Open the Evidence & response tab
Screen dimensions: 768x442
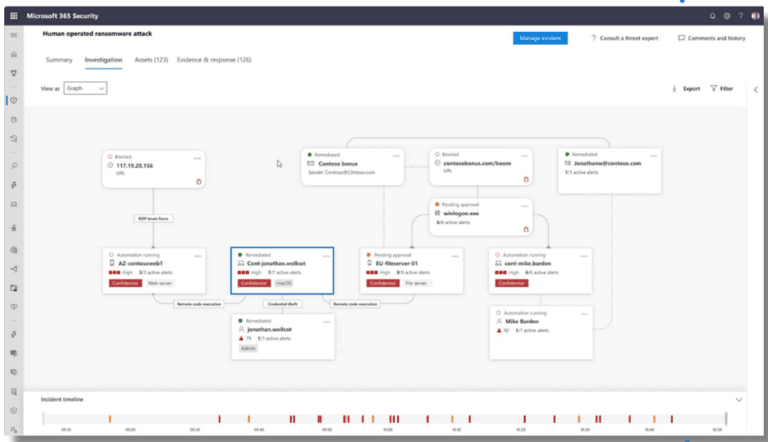click(214, 60)
